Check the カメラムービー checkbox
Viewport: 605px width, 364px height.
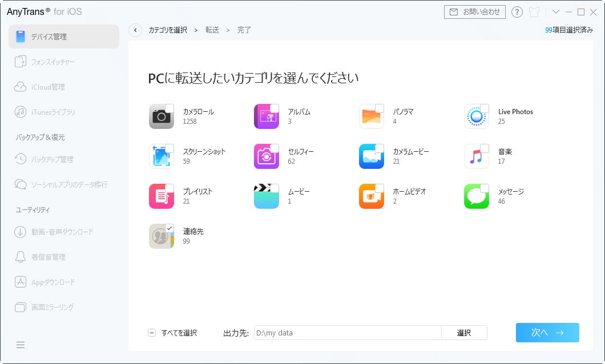(x=380, y=148)
